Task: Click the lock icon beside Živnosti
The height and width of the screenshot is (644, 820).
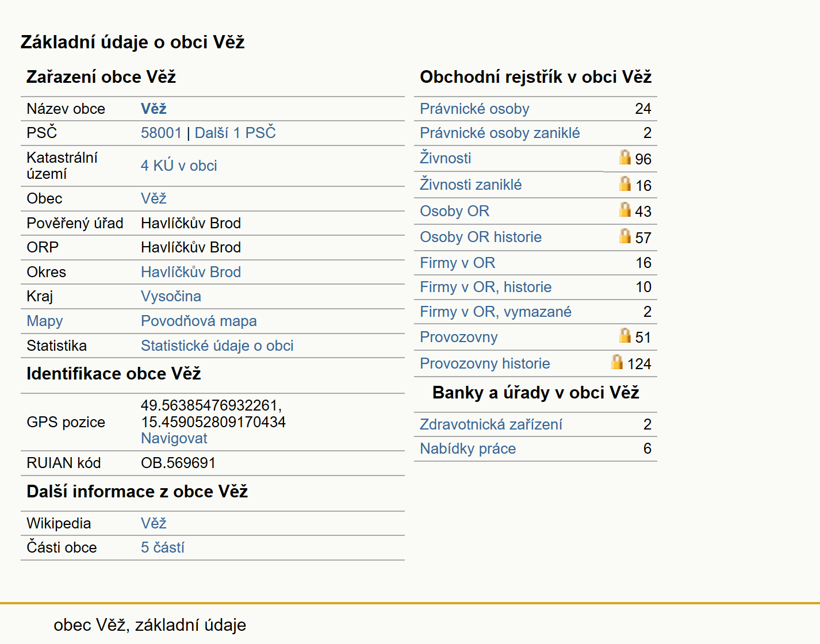Action: click(x=625, y=157)
